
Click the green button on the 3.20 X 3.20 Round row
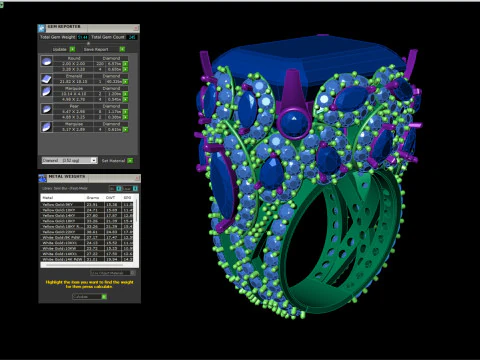[x=125, y=69]
